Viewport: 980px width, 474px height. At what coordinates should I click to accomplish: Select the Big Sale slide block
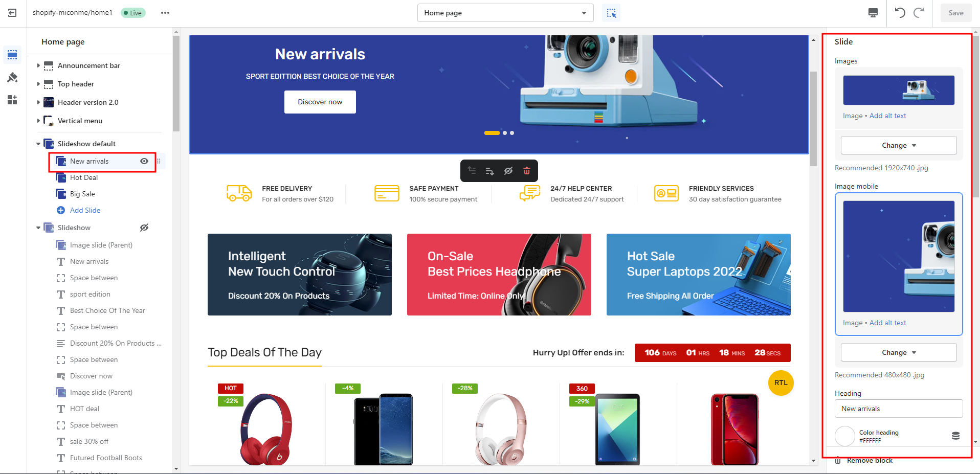pos(82,194)
